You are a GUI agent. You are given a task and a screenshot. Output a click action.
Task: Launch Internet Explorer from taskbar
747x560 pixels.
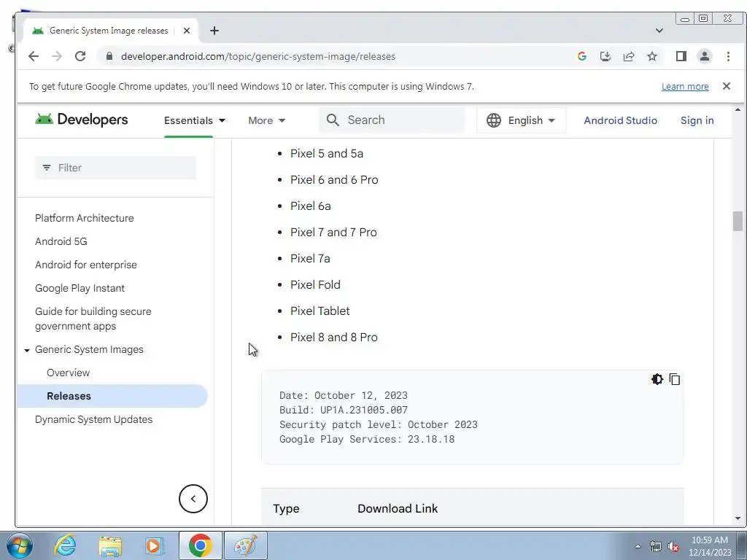(x=65, y=545)
